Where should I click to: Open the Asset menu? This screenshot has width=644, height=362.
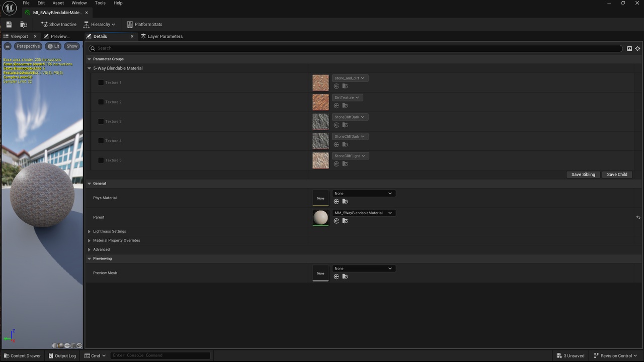click(x=58, y=3)
